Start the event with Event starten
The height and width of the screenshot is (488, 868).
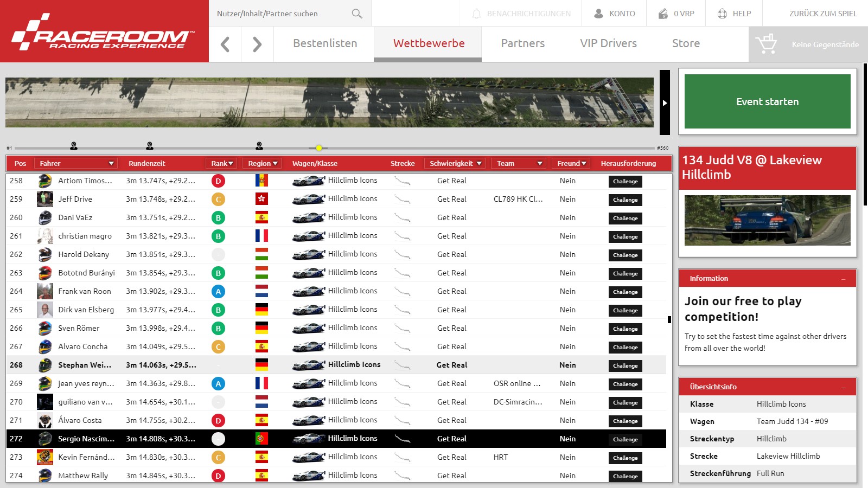(767, 101)
